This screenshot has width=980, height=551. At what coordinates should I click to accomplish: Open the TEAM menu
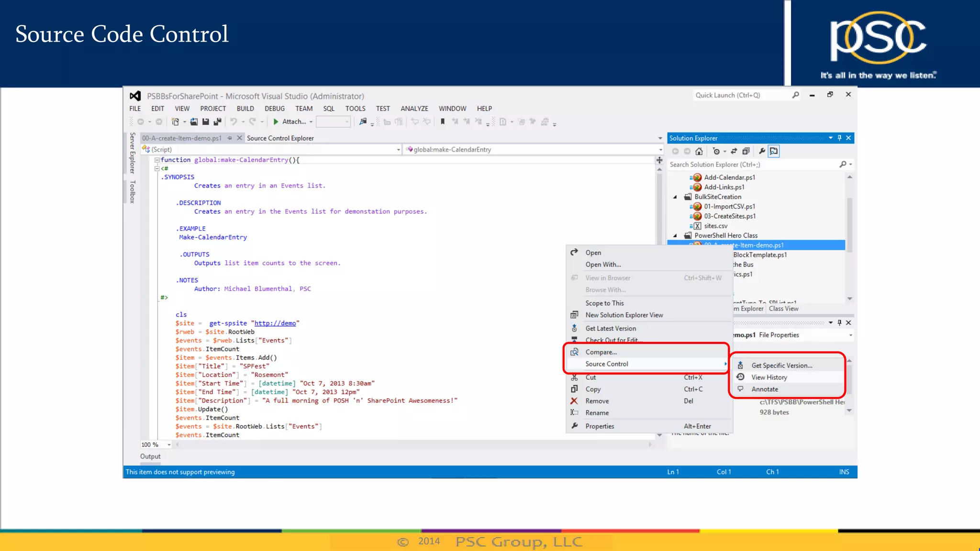(x=304, y=109)
